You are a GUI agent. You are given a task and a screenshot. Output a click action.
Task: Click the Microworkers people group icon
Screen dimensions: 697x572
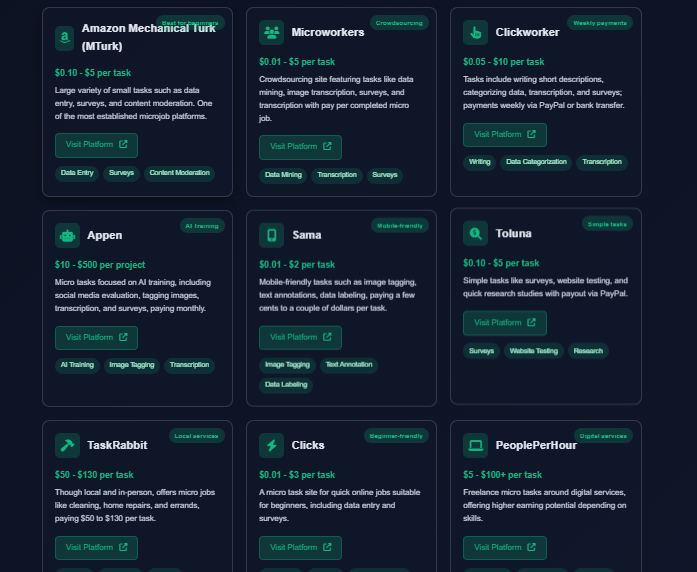pos(271,32)
